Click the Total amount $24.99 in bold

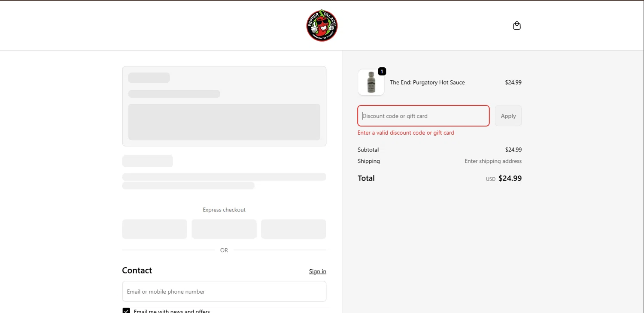510,178
